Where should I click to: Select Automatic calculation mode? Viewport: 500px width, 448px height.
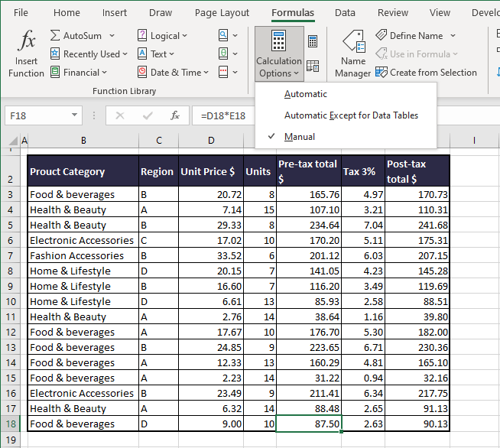[x=306, y=94]
